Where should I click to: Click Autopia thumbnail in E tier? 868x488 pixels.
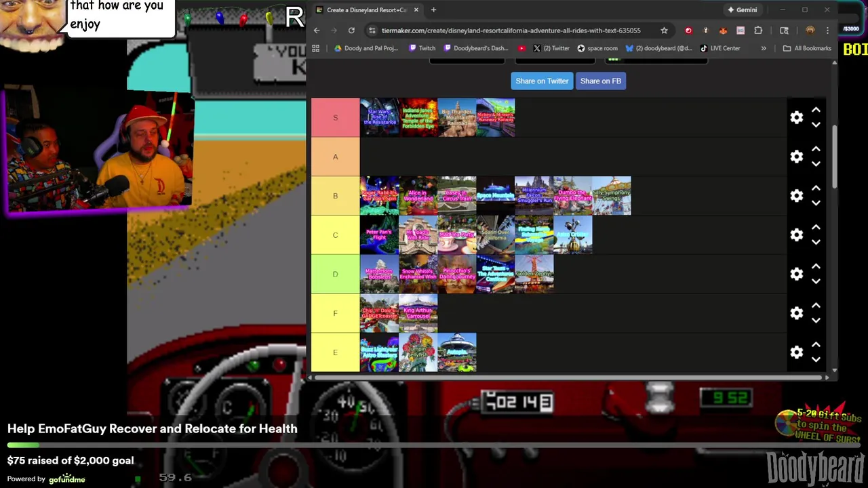457,352
